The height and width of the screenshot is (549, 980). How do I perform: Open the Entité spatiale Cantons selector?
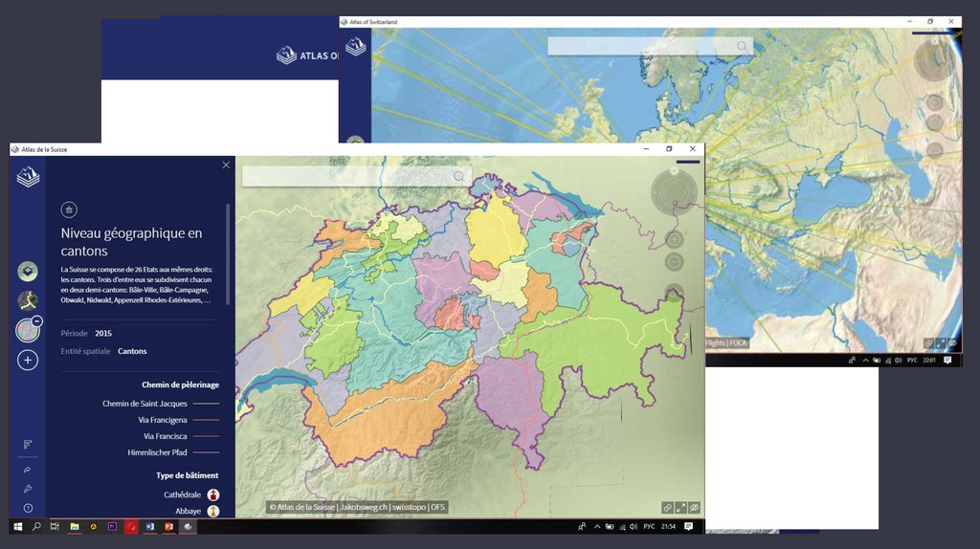(132, 351)
